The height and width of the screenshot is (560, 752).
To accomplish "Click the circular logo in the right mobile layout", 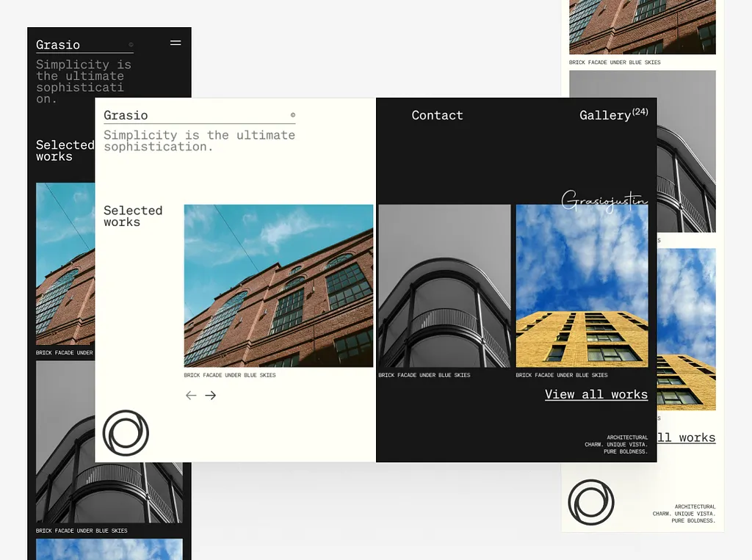I will 590,503.
